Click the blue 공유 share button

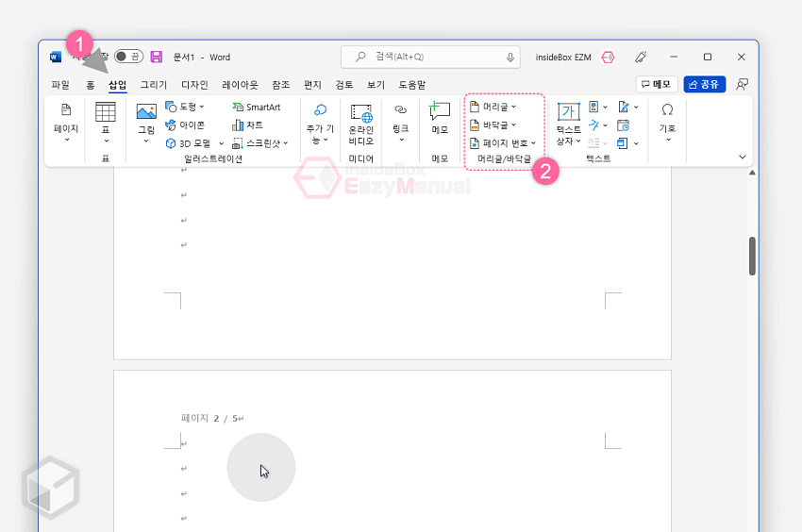[704, 84]
